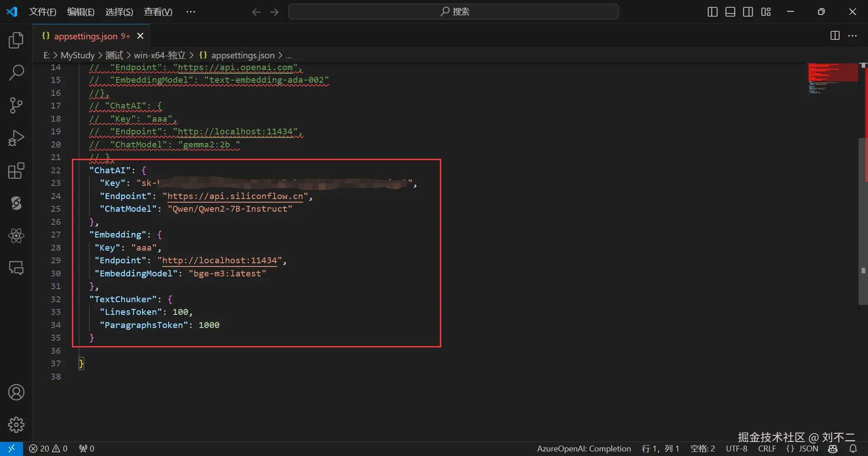Screen dimensions: 868x456
Task: Customize the editor layout
Action: point(766,12)
